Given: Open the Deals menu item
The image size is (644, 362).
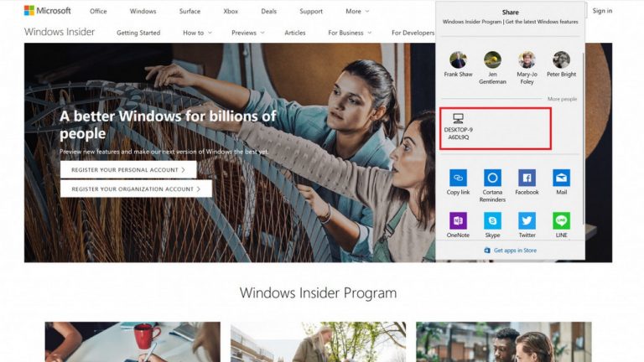Looking at the screenshot, I should 268,12.
